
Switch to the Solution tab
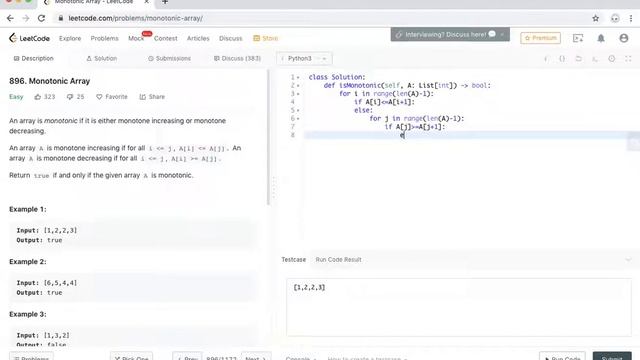point(102,58)
